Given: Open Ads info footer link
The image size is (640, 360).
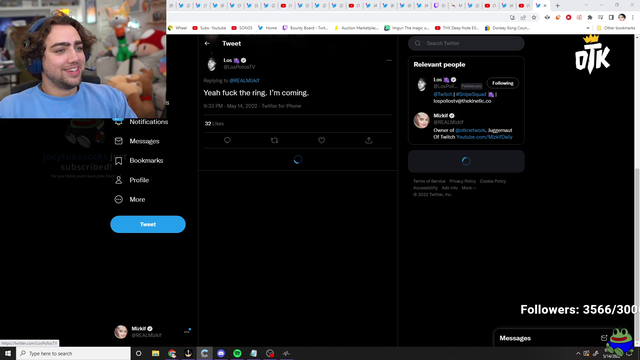Looking at the screenshot, I should [x=449, y=188].
